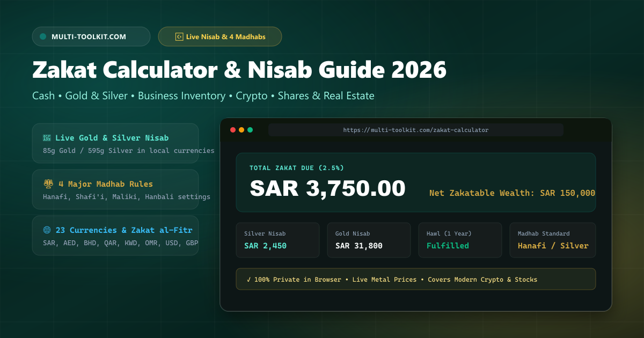The width and height of the screenshot is (644, 338).
Task: Click the yellow window dot in mock browser
Action: pyautogui.click(x=241, y=130)
